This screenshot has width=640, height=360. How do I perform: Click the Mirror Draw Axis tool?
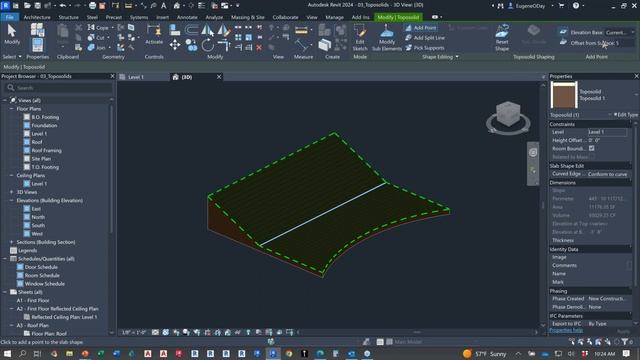(223, 29)
